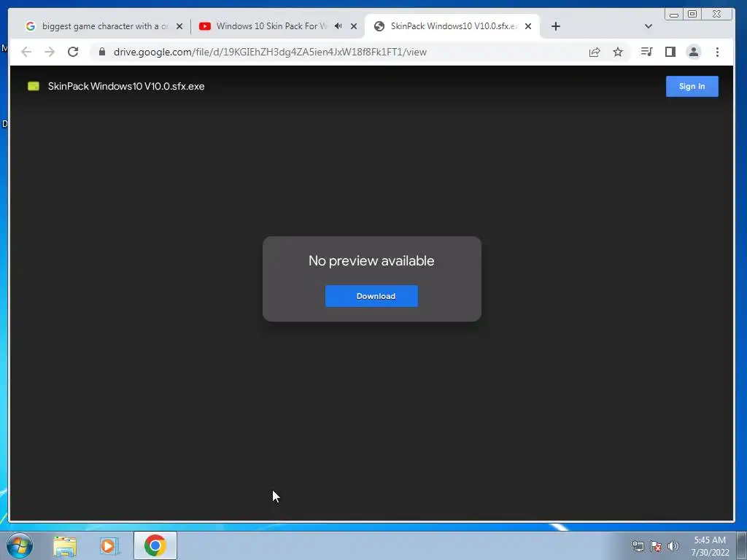Expand the tab search dropdown chevron
Image resolution: width=747 pixels, height=560 pixels.
coord(649,26)
